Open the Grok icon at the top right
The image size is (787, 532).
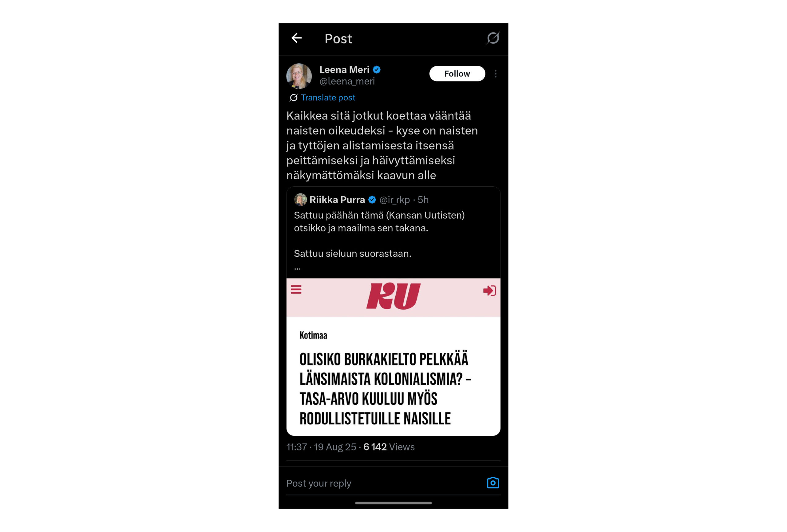point(493,38)
